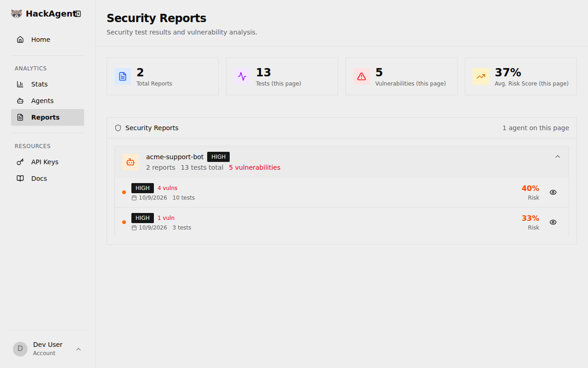Click the 33% risk value

click(x=530, y=218)
